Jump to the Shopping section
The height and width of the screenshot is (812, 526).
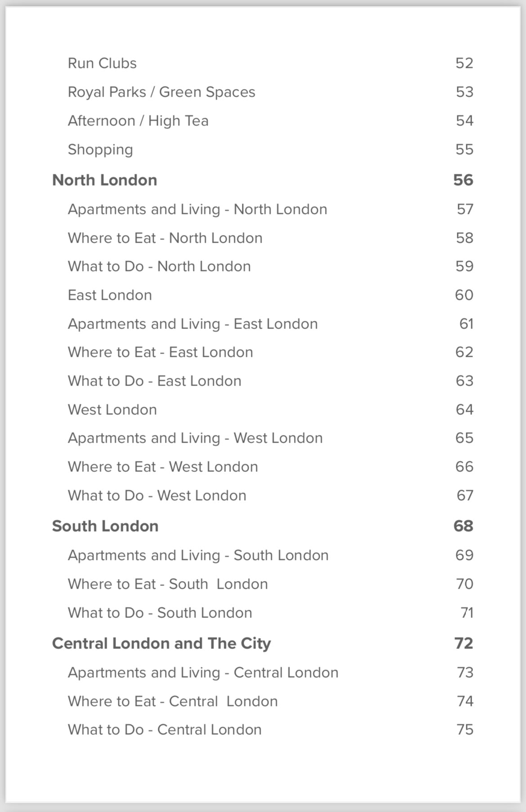click(100, 150)
